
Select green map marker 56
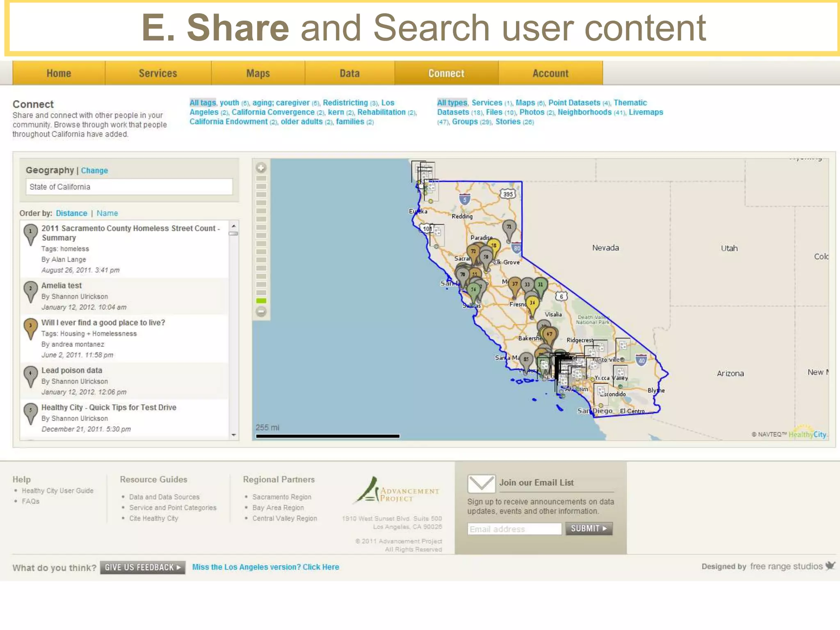point(474,291)
